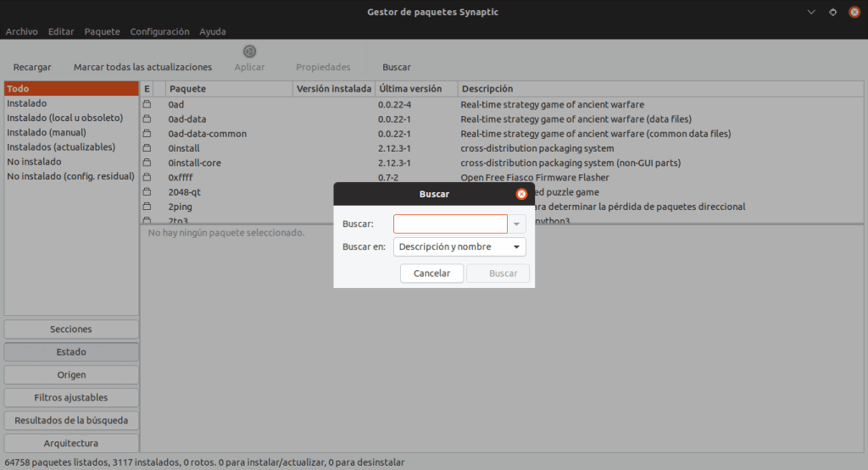Select the 'Todo' filter
This screenshot has height=470, width=868.
click(71, 88)
